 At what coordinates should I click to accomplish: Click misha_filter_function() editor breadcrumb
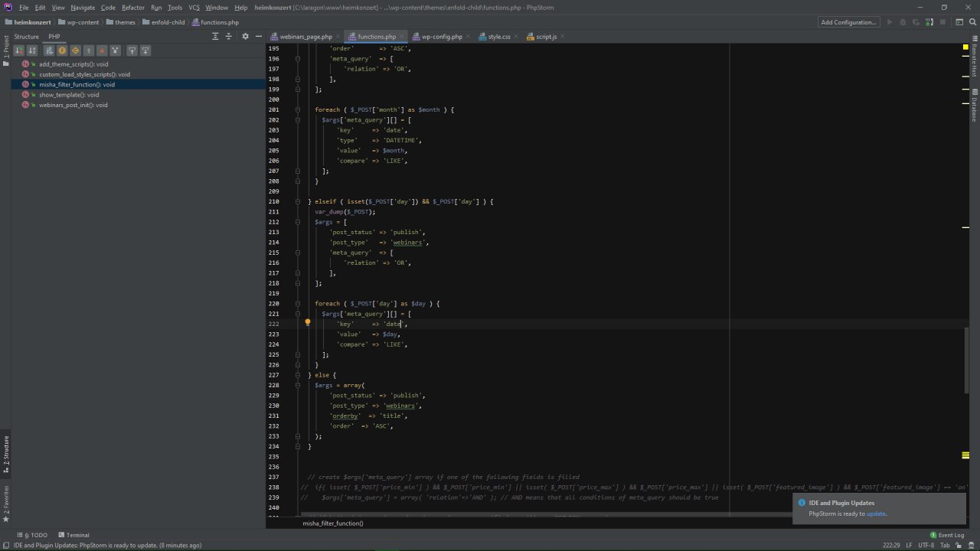pos(333,523)
